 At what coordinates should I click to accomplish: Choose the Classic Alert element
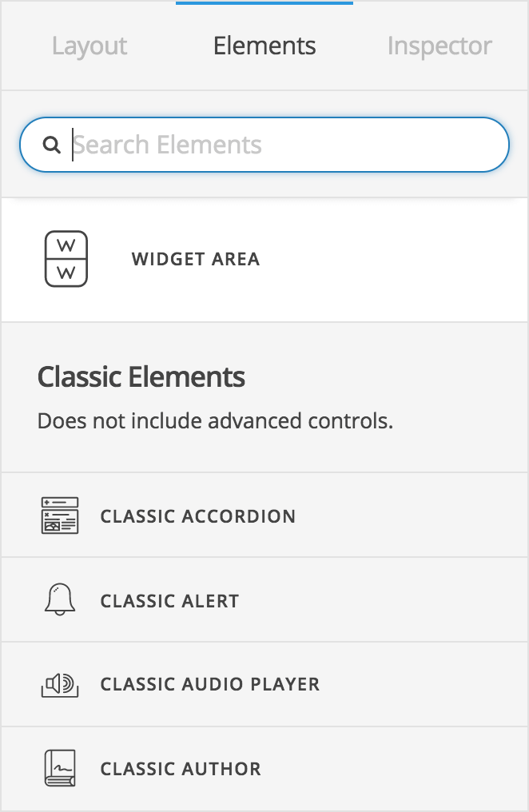click(x=169, y=599)
